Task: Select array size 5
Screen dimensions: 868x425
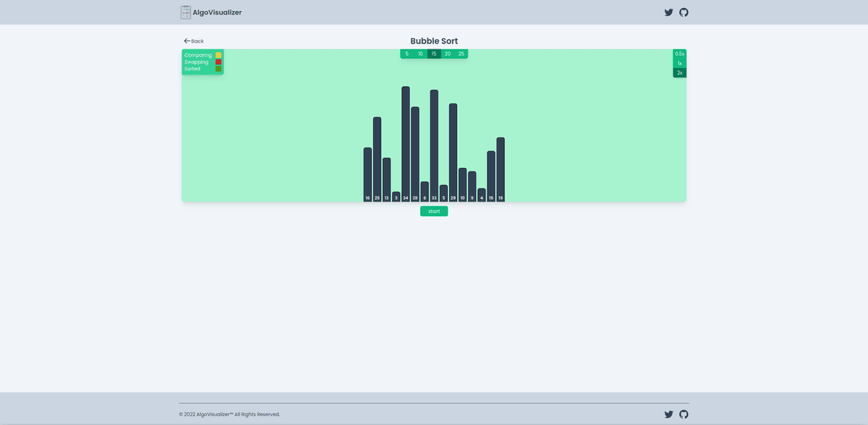Action: click(407, 54)
